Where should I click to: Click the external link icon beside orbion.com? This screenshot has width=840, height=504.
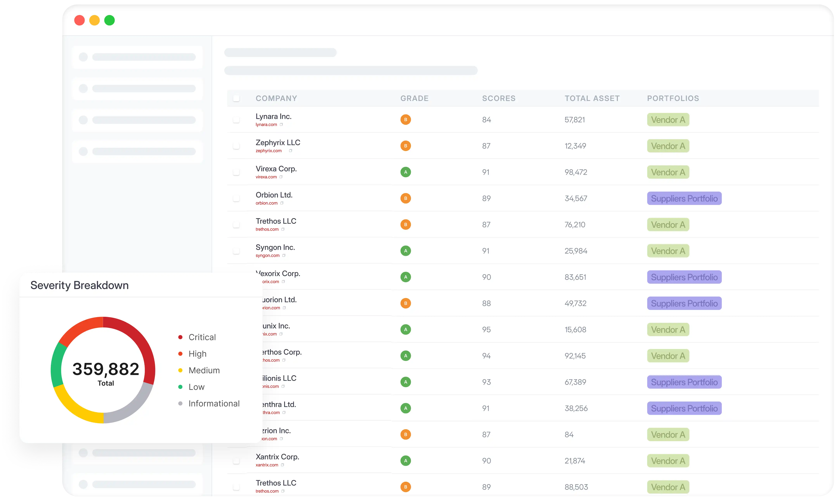click(x=282, y=203)
